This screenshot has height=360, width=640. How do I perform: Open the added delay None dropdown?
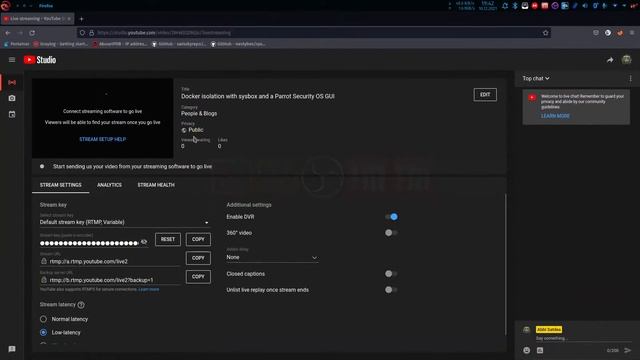point(272,257)
